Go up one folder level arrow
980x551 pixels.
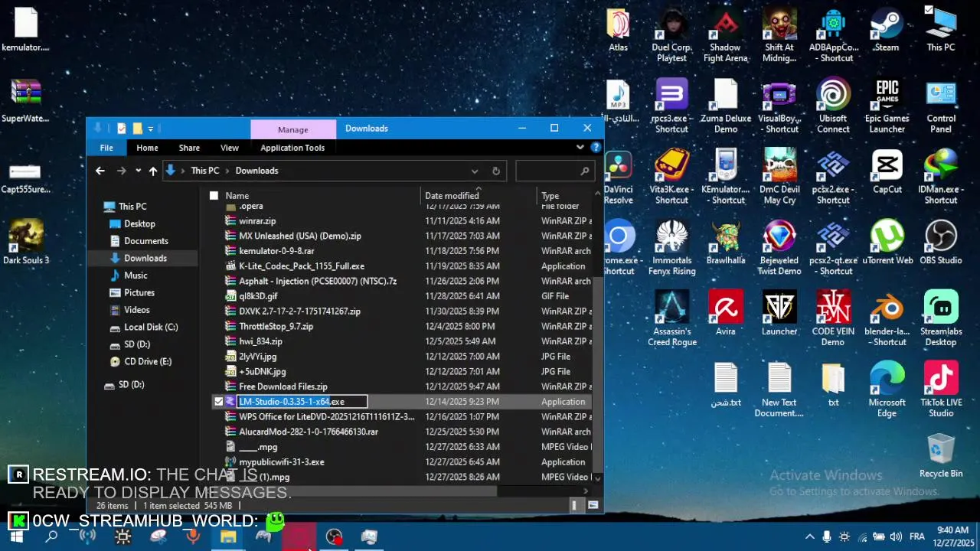[153, 171]
